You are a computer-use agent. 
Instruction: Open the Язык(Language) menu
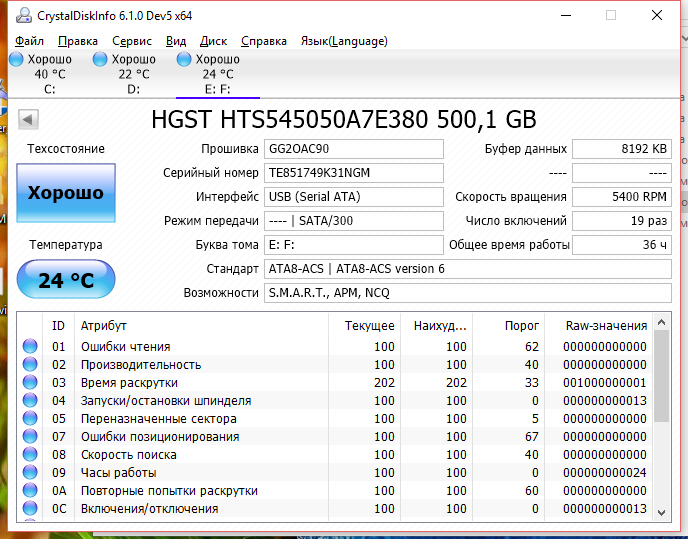(x=344, y=41)
